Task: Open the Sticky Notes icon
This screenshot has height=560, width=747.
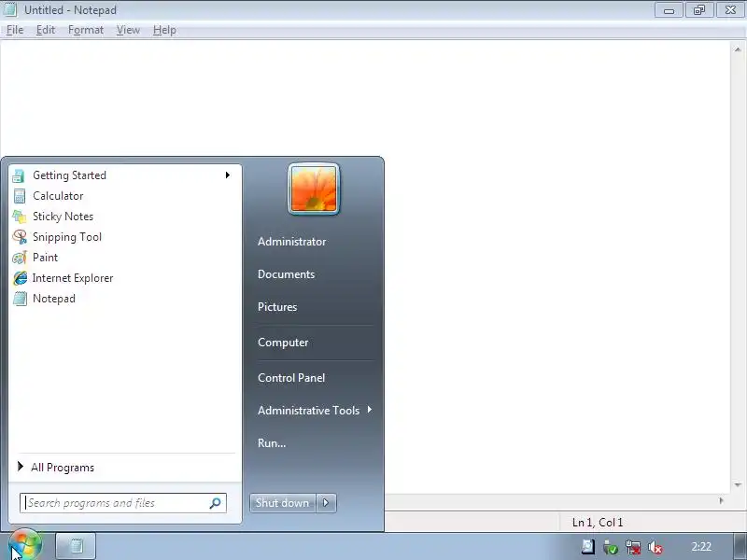Action: coord(19,217)
